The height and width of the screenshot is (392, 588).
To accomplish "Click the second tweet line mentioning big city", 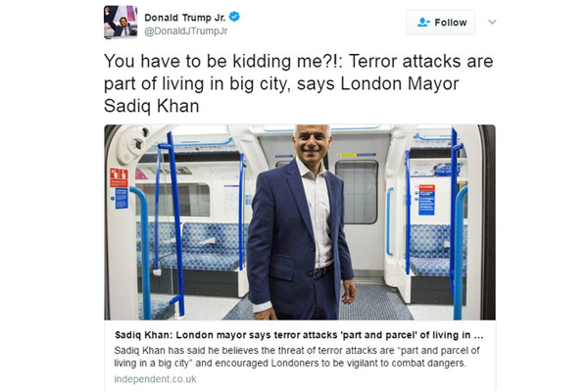I will (x=281, y=83).
